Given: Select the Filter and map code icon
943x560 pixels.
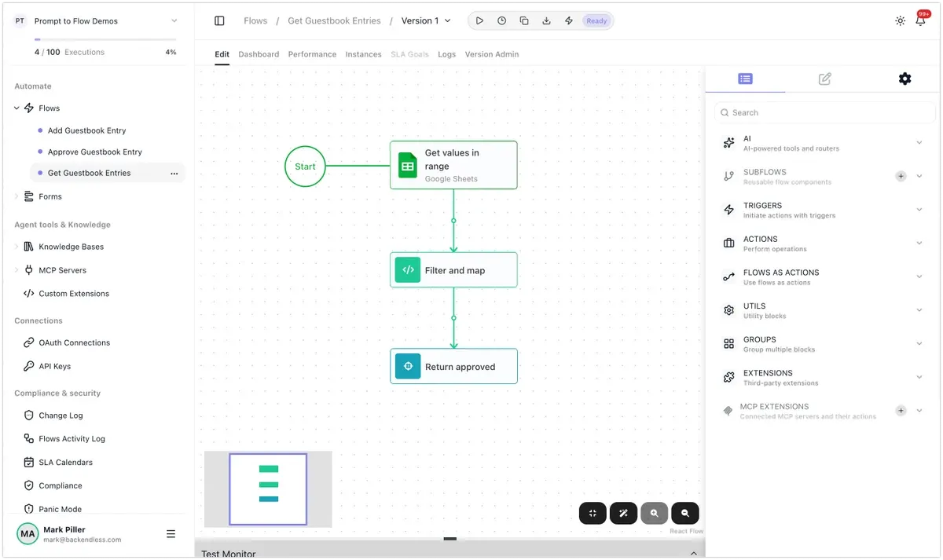Looking at the screenshot, I should (x=408, y=270).
